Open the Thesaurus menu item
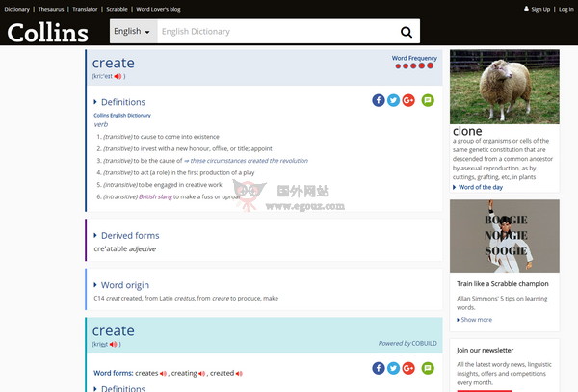This screenshot has height=392, width=578. (51, 9)
